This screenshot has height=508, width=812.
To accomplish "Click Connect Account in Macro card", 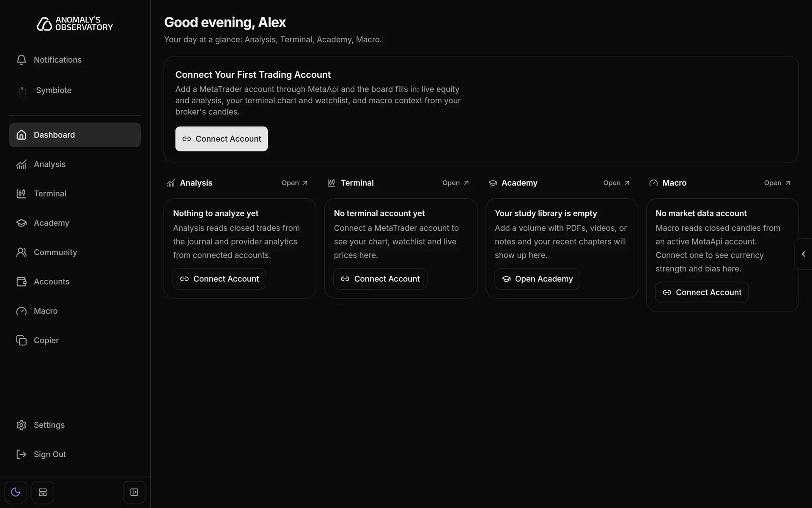I will (702, 293).
